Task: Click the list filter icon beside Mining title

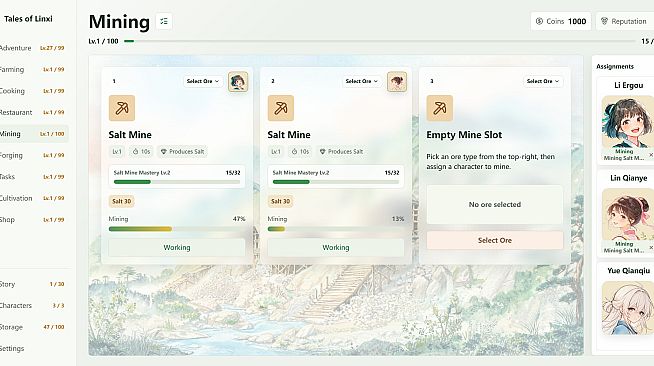Action: pos(164,21)
